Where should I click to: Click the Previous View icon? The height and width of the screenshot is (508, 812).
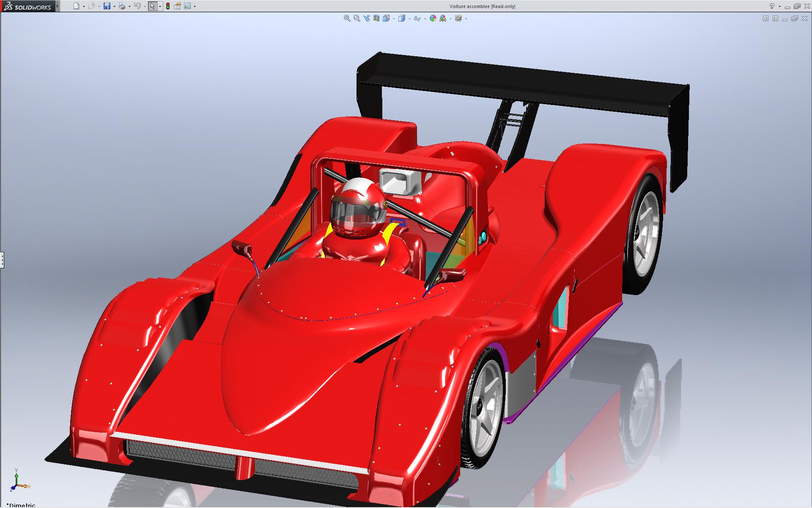pos(366,18)
